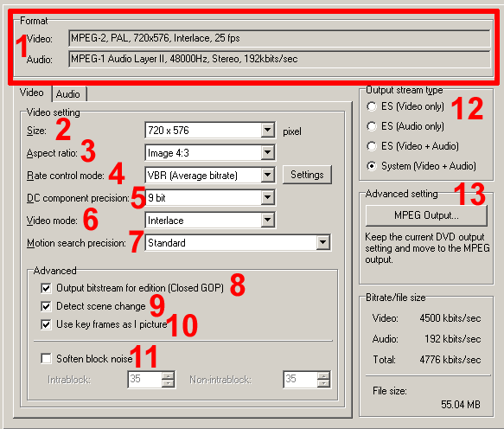
Task: Select System (Video + Audio) radio button
Action: point(372,166)
